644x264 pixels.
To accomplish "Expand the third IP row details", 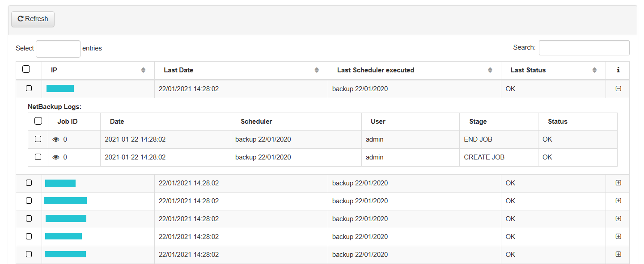I will pos(619,201).
